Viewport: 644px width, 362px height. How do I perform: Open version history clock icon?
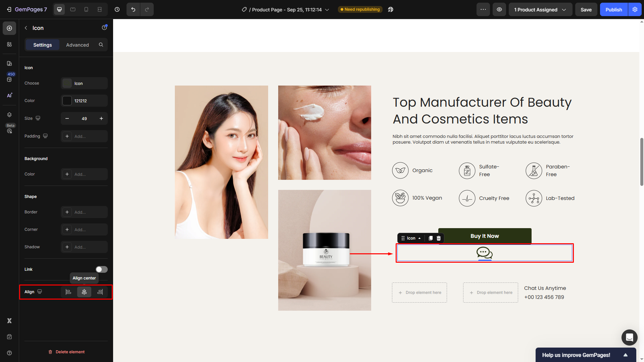(x=117, y=9)
